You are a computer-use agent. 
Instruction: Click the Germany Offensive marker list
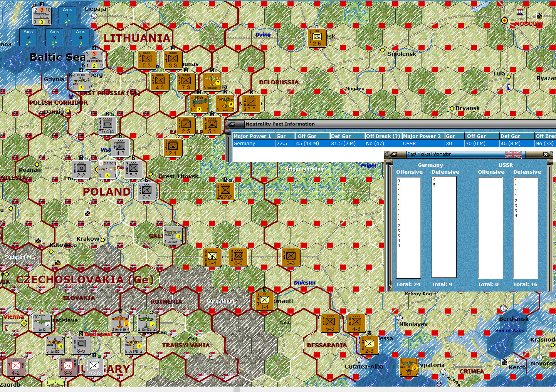(408, 228)
